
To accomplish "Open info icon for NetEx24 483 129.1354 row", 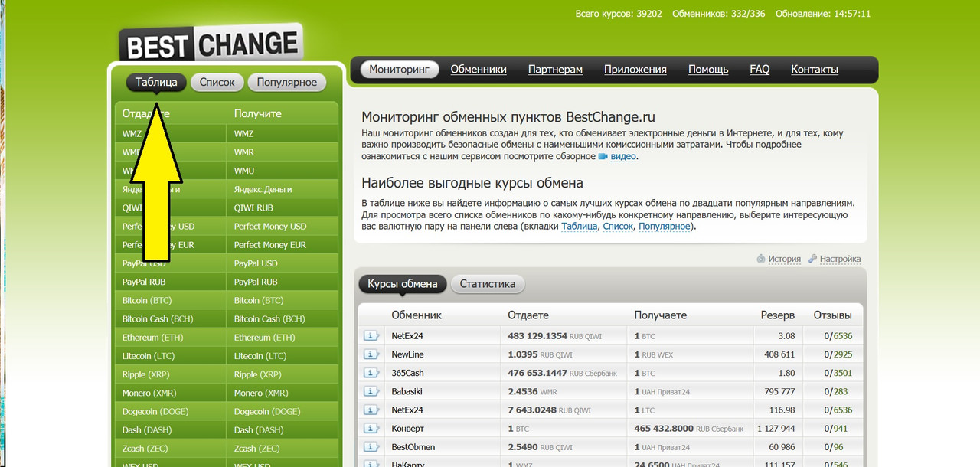I will [371, 336].
